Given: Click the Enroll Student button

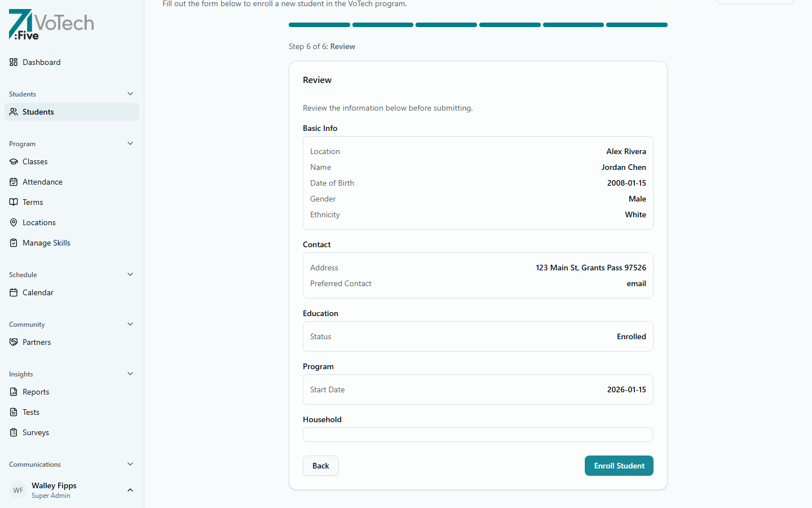Looking at the screenshot, I should tap(619, 466).
